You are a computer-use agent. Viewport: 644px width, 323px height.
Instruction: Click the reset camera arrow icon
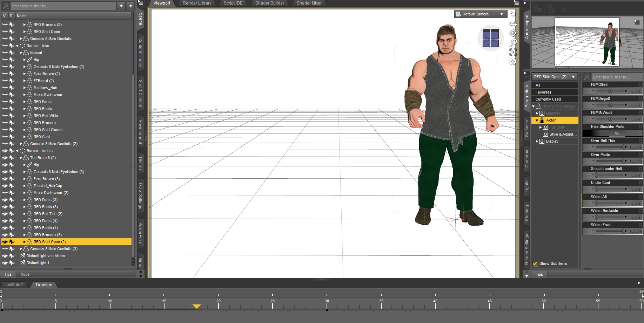[x=513, y=62]
